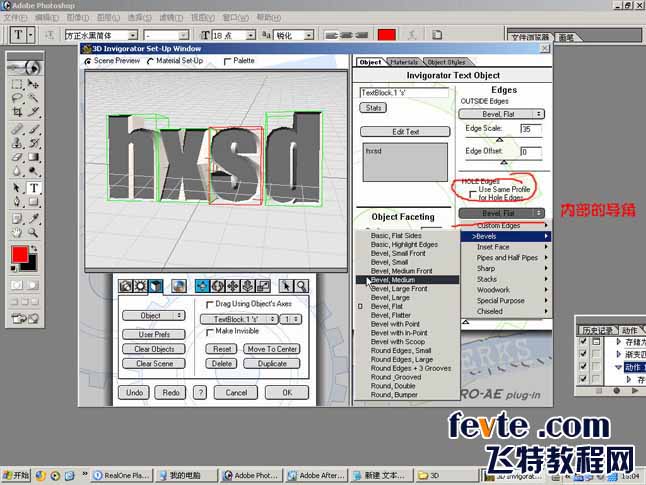This screenshot has height=485, width=646.
Task: Select the Hand tool
Action: point(16,233)
